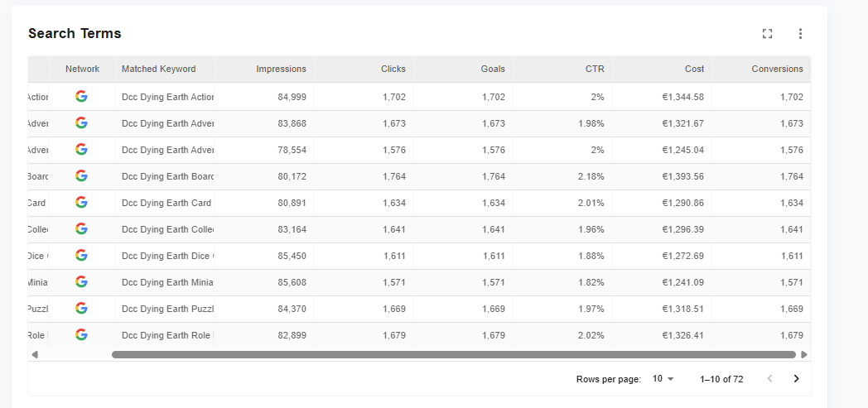Click the 2.02% CTR cell
Image resolution: width=868 pixels, height=408 pixels.
(562, 335)
